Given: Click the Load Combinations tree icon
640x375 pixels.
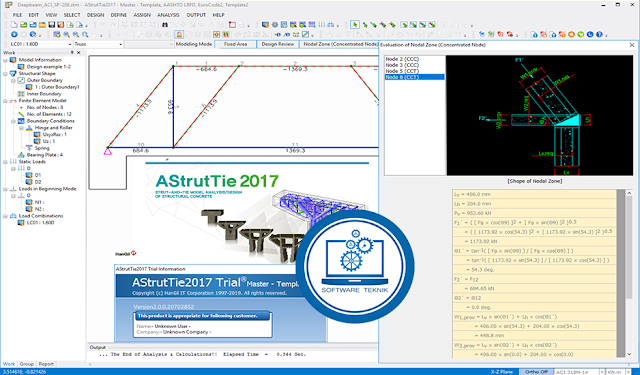Looking at the screenshot, I should (13, 216).
